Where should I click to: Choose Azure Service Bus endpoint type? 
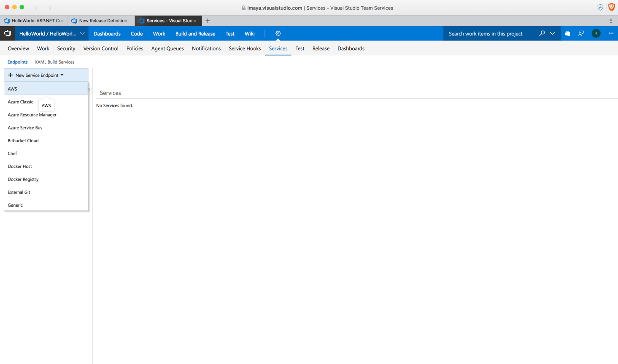pyautogui.click(x=46, y=128)
